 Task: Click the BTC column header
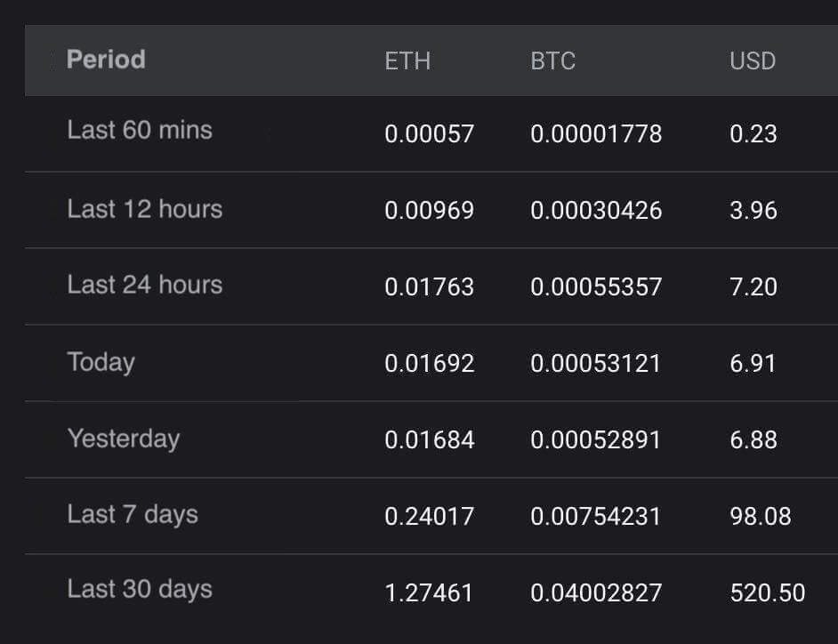(553, 61)
